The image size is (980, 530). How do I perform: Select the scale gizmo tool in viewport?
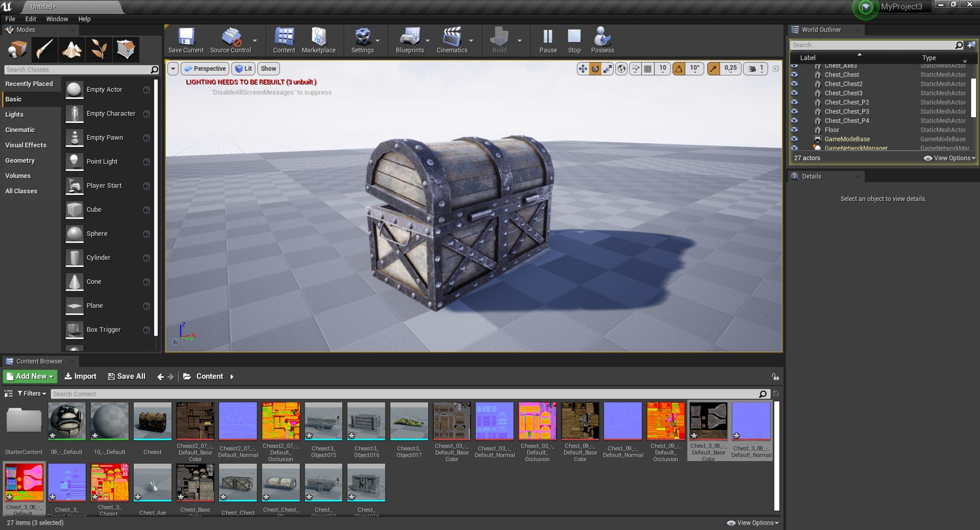point(607,69)
